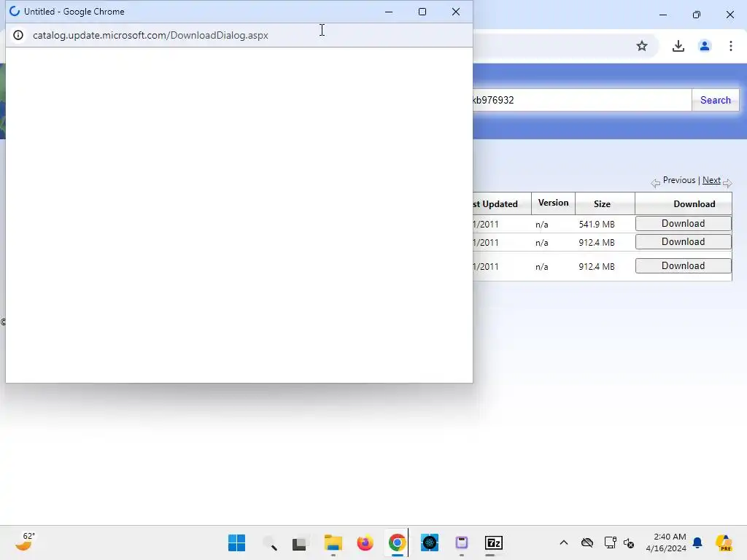Open the purple window taskbar app
The width and height of the screenshot is (747, 560).
pyautogui.click(x=461, y=542)
